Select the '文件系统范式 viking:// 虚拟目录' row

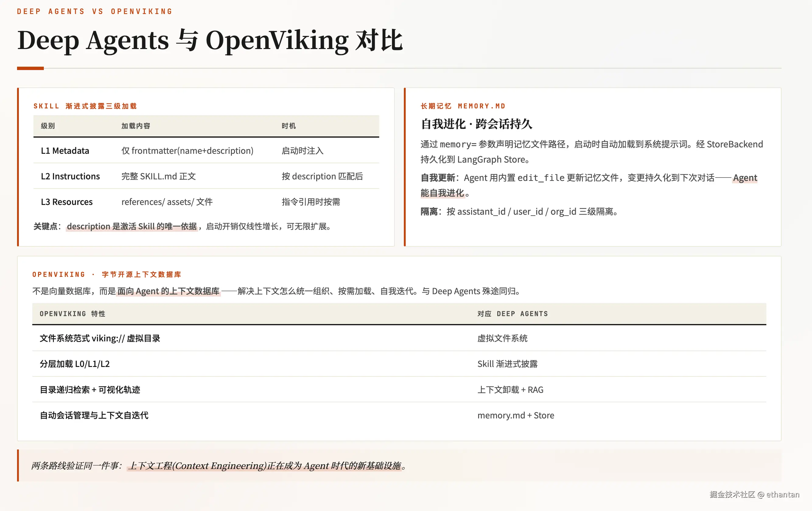[x=399, y=338]
